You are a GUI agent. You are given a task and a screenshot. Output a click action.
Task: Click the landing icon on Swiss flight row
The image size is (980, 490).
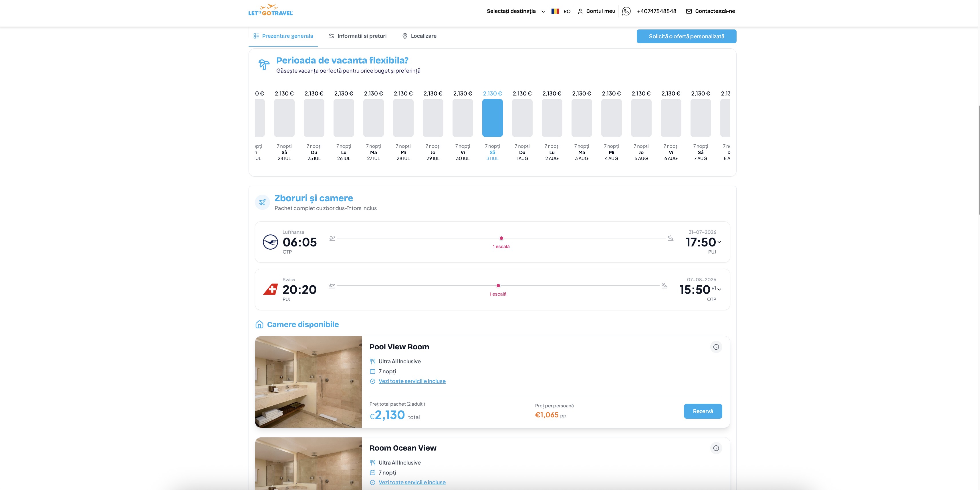pos(664,286)
